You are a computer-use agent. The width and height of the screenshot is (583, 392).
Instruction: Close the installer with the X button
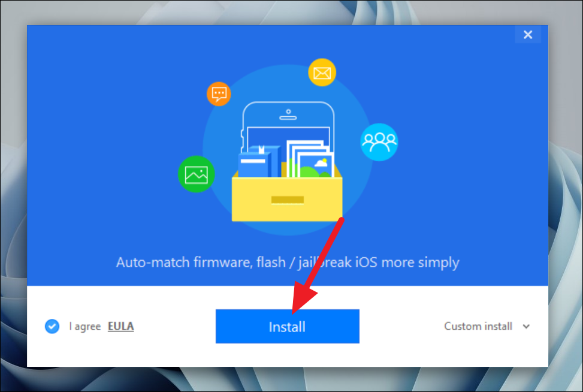(x=528, y=35)
